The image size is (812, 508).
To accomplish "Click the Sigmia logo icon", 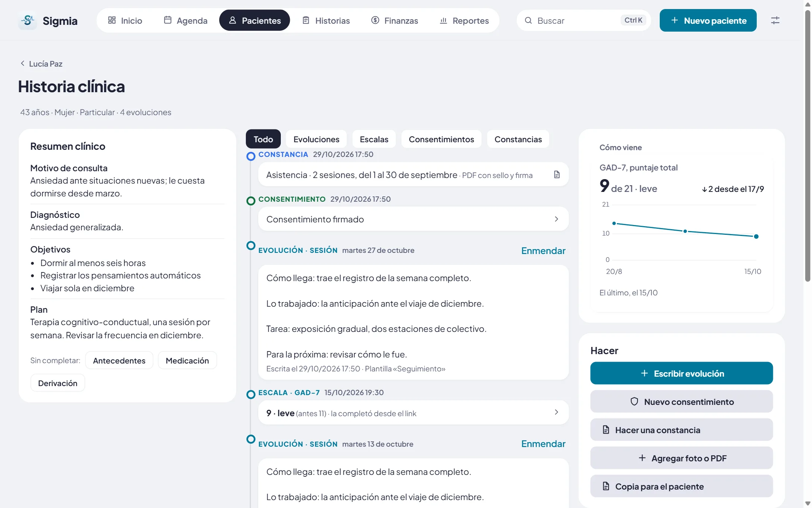I will (x=27, y=20).
